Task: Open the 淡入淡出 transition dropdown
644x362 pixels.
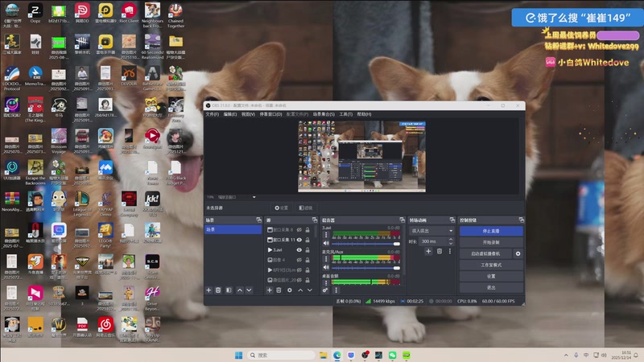Action: (431, 230)
